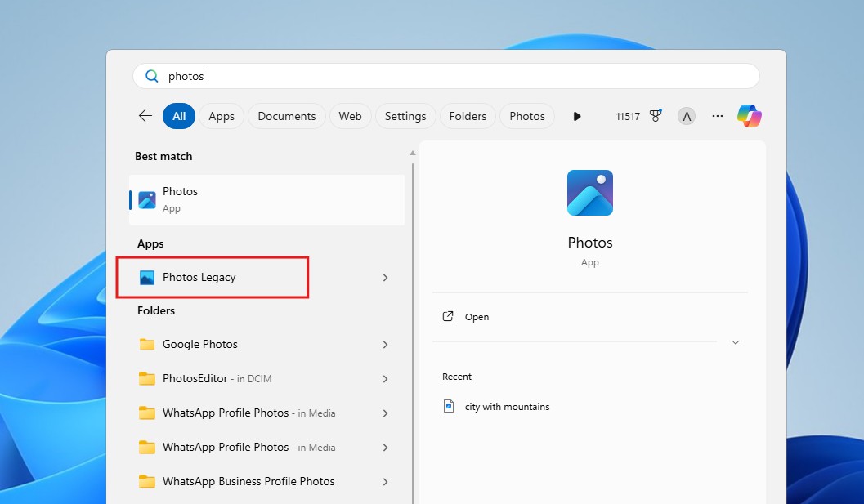This screenshot has width=864, height=504.
Task: Click the large Photos app icon
Action: pyautogui.click(x=589, y=193)
